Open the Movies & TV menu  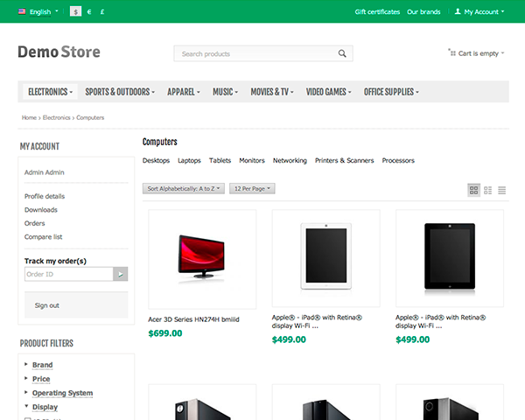[x=272, y=92]
